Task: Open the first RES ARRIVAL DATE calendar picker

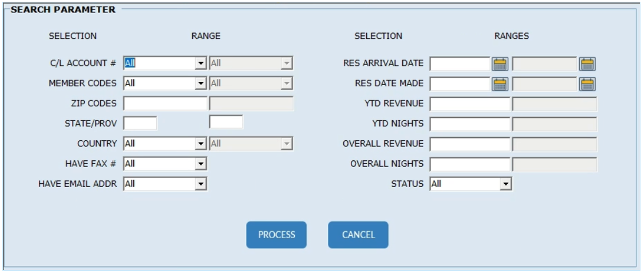Action: click(x=500, y=64)
